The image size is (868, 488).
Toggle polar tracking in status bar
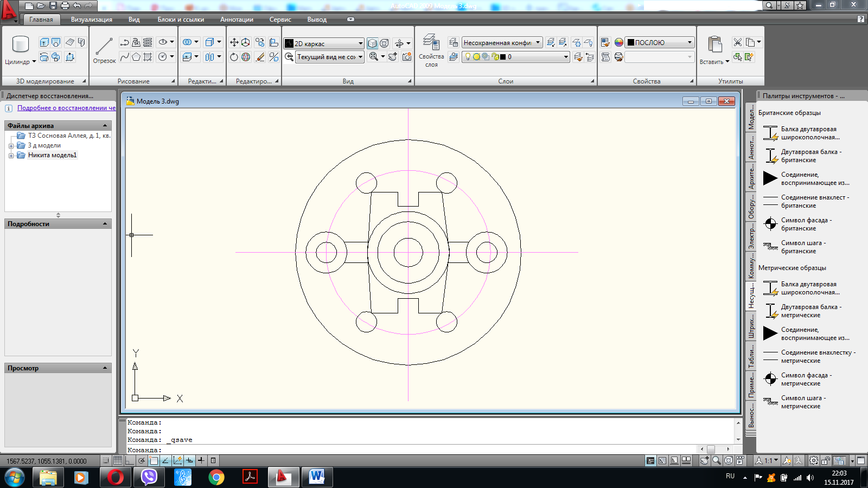pyautogui.click(x=142, y=460)
